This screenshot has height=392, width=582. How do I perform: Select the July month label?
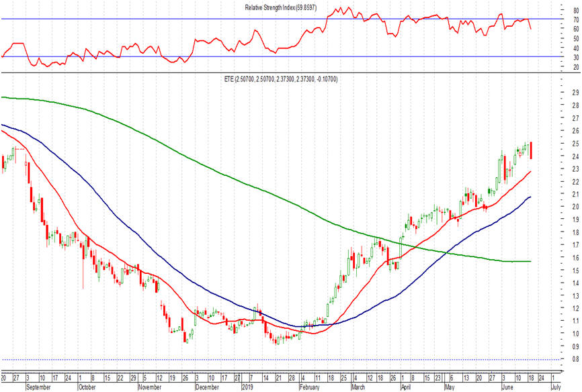tap(556, 387)
